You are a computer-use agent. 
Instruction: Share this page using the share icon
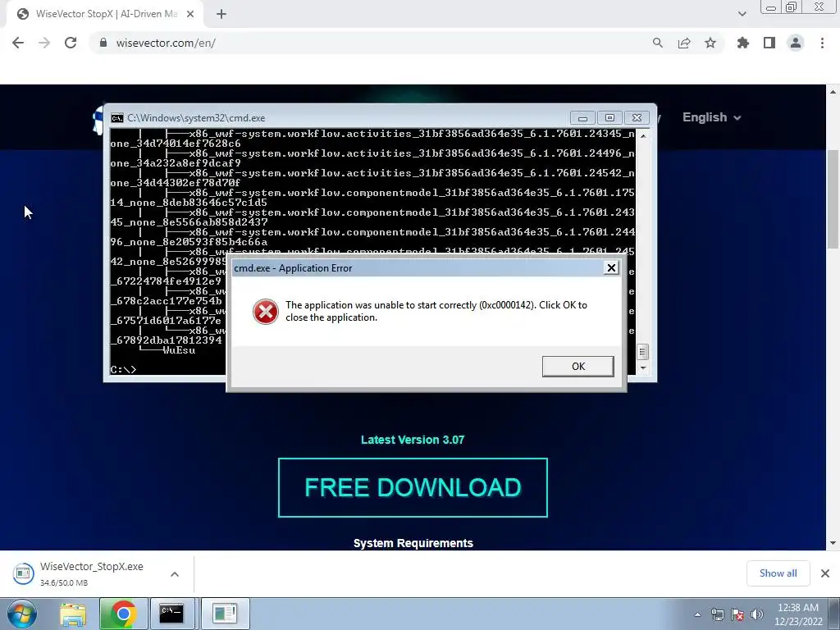coord(684,43)
